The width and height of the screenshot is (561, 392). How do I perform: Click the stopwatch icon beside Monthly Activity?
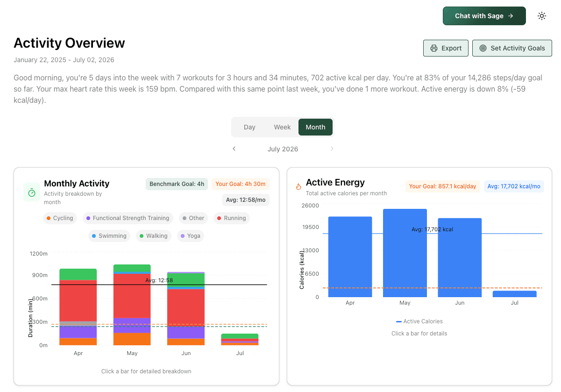(32, 192)
